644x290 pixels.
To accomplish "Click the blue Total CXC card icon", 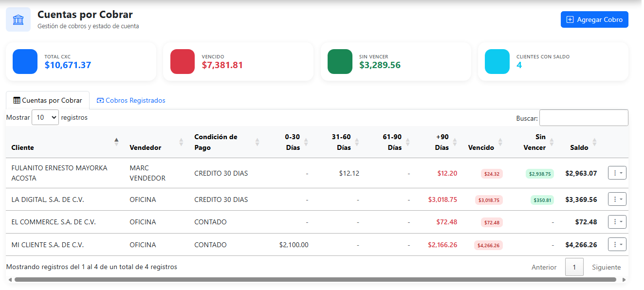I will [25, 61].
